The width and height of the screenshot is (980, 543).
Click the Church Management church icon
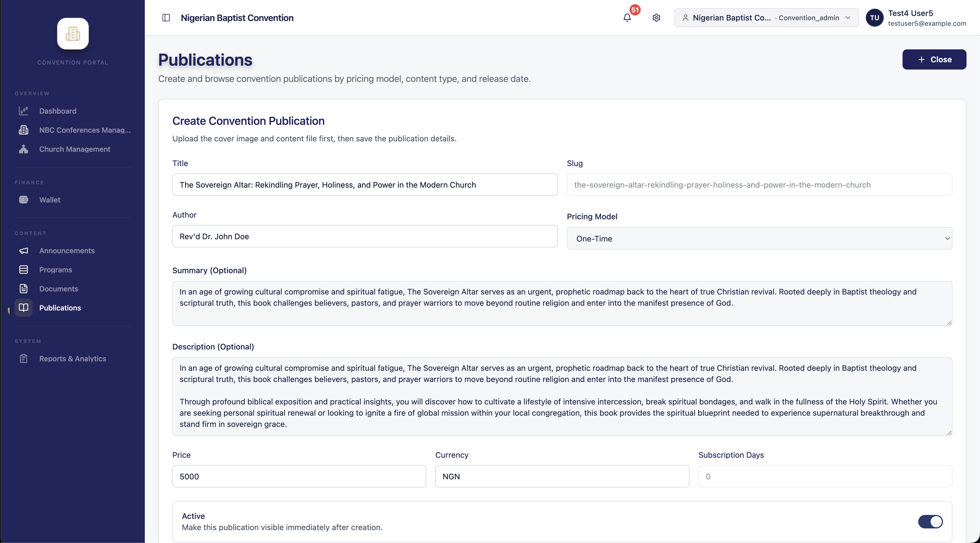(24, 149)
